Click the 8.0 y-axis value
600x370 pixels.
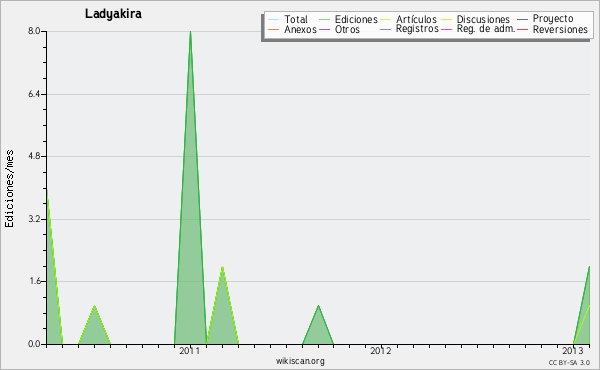click(x=34, y=31)
